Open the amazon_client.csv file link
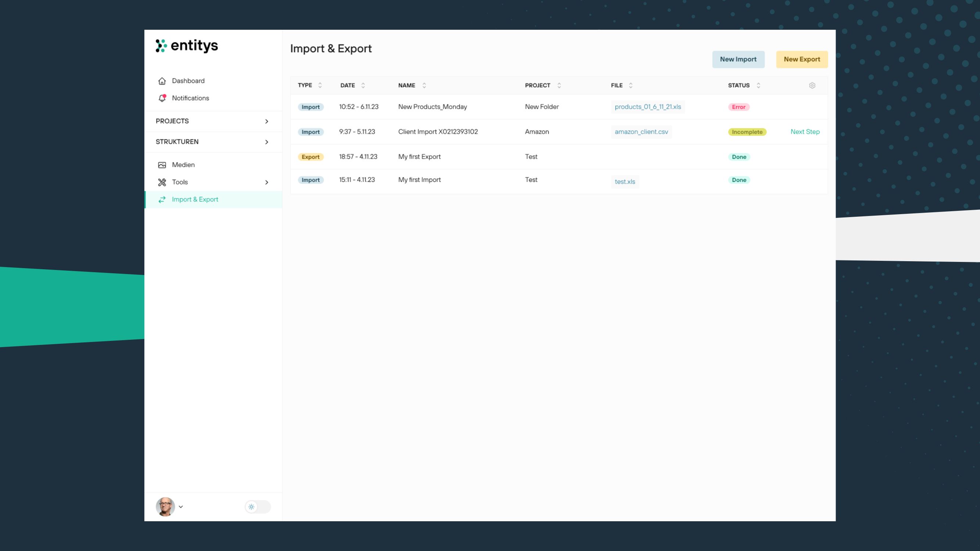This screenshot has width=980, height=551. 641,132
